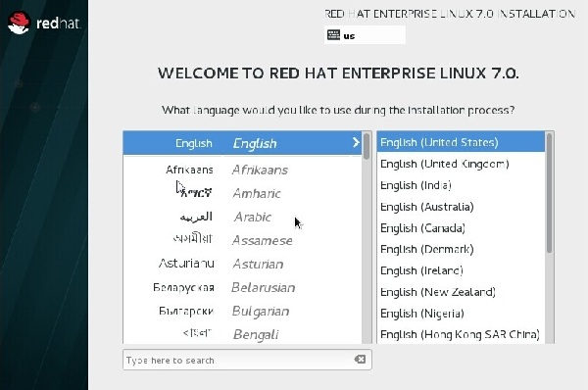The height and width of the screenshot is (390, 588).
Task: Select English (United States) locale
Action: (x=461, y=142)
